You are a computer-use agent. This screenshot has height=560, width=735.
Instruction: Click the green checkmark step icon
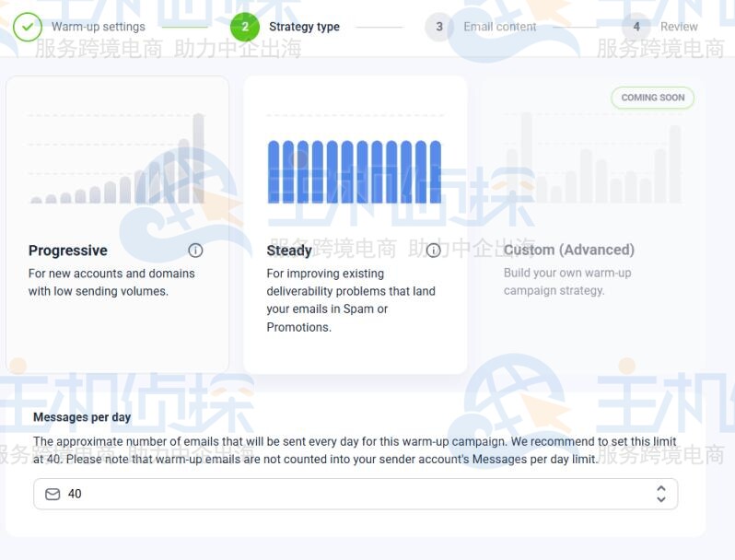coord(28,27)
